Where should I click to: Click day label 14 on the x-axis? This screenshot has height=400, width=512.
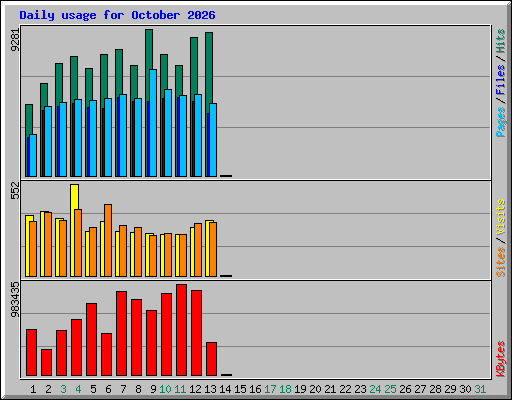click(225, 389)
